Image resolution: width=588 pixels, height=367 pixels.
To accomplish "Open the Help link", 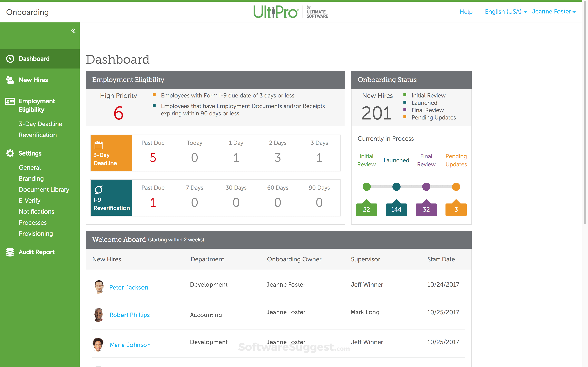I will point(466,11).
